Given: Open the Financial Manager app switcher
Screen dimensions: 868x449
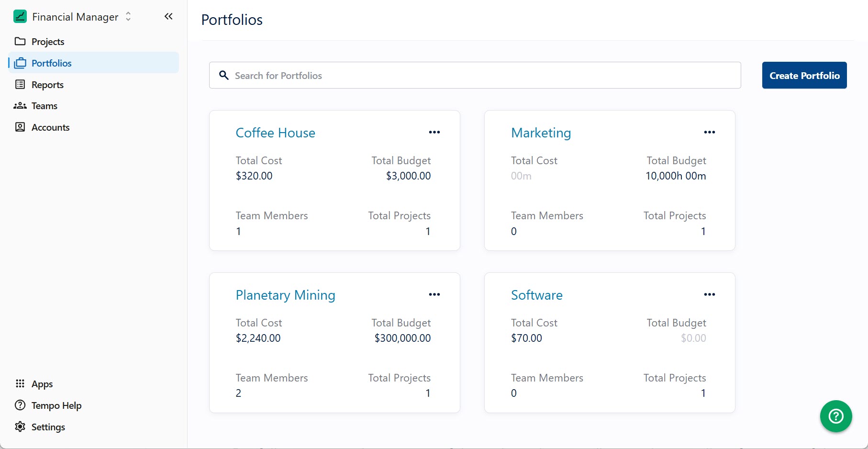Looking at the screenshot, I should [x=128, y=17].
